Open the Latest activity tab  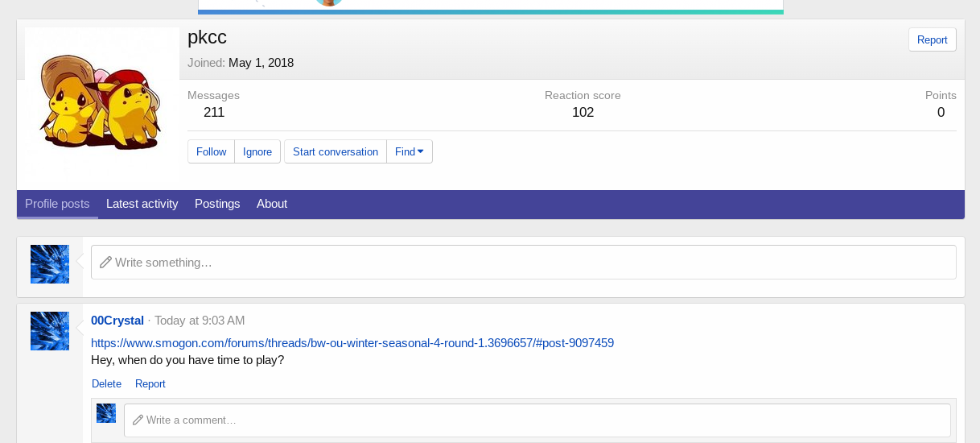142,204
